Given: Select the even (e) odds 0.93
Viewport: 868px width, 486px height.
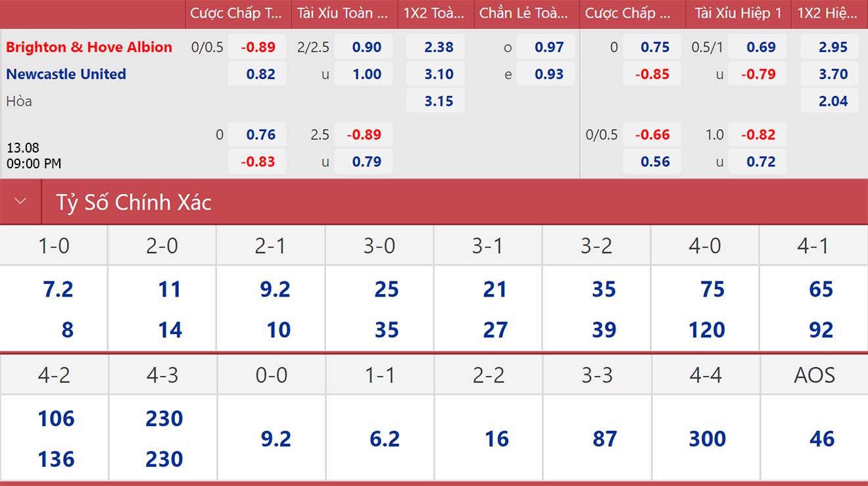Looking at the screenshot, I should click(x=546, y=74).
